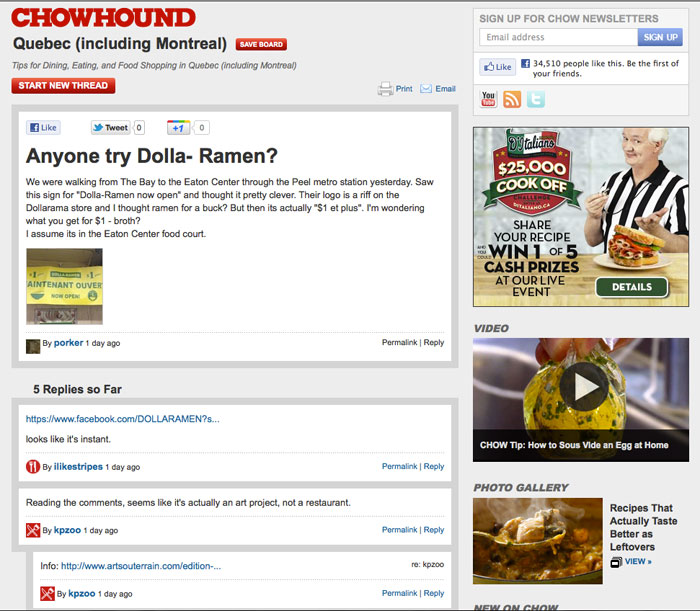Screen dimensions: 700x611
Task: Open the facebook.com/DOLLARAMEN link
Action: (x=122, y=419)
